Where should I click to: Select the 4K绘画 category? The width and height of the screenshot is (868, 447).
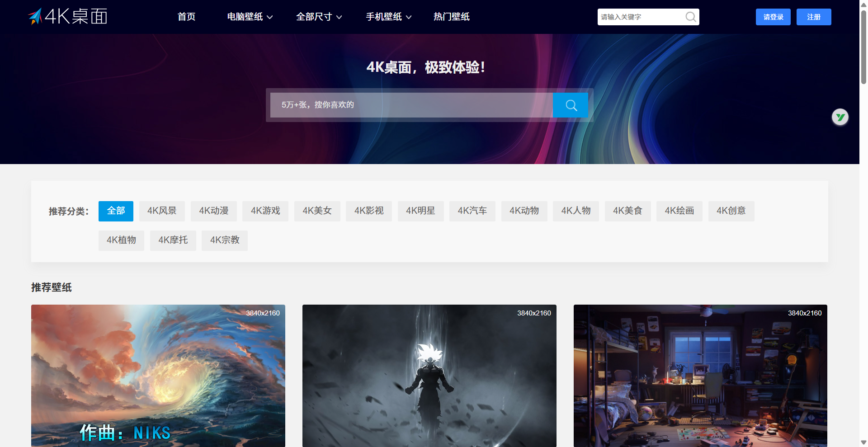[679, 211]
